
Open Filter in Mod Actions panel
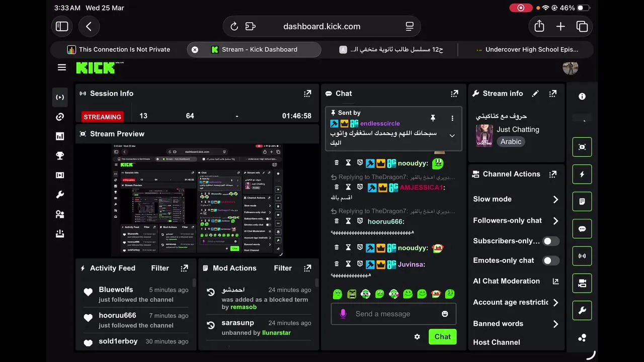[283, 268]
